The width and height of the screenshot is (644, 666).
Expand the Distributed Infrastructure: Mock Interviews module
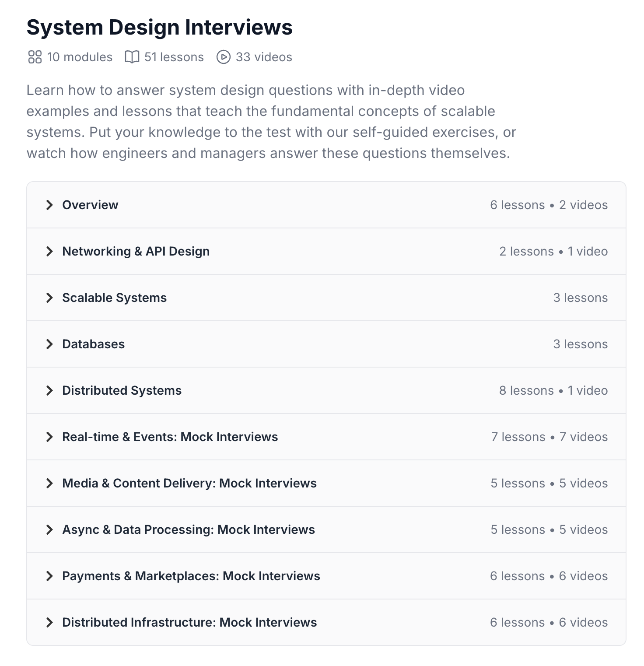[x=189, y=622]
